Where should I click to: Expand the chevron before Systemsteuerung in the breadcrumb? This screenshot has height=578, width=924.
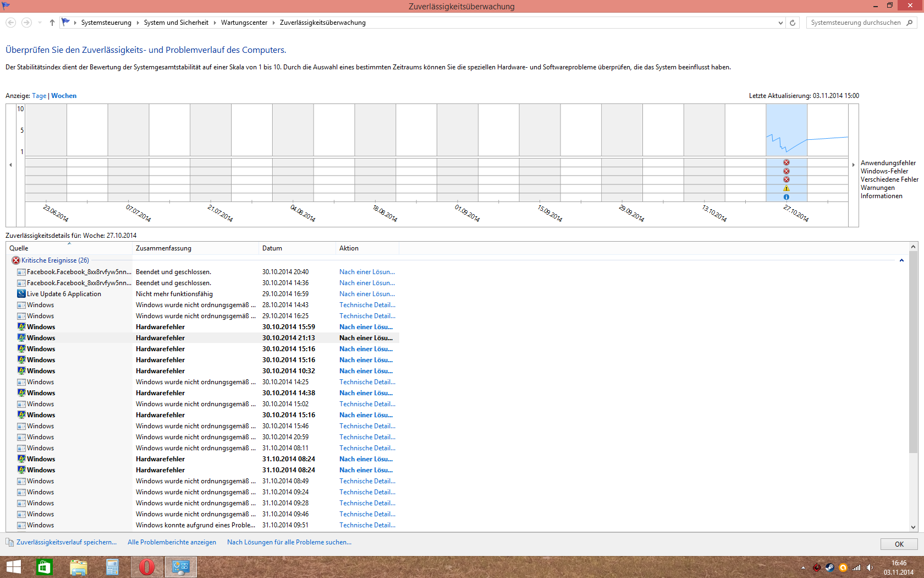pyautogui.click(x=75, y=23)
